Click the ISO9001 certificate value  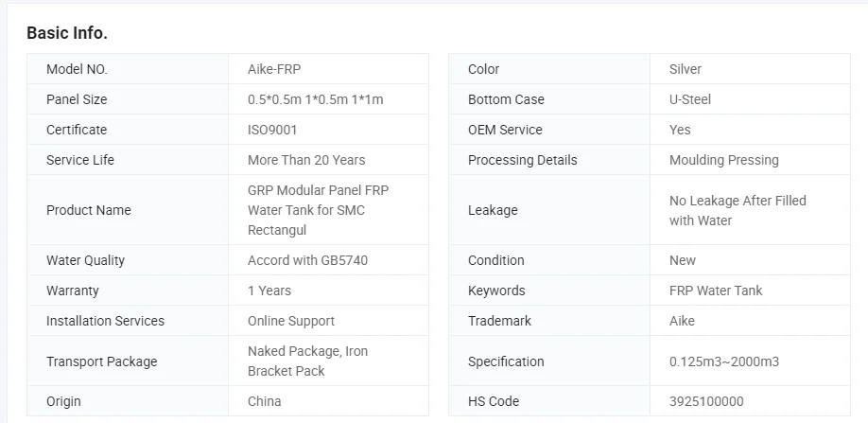click(272, 130)
